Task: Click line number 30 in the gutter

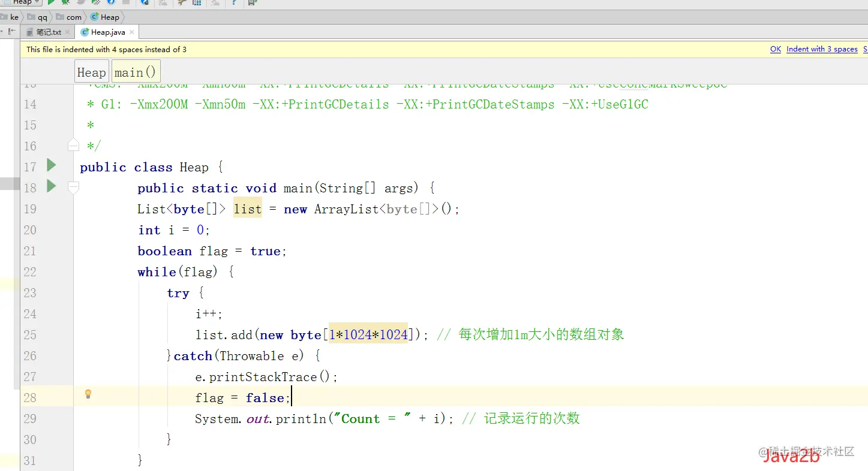Action: click(30, 440)
